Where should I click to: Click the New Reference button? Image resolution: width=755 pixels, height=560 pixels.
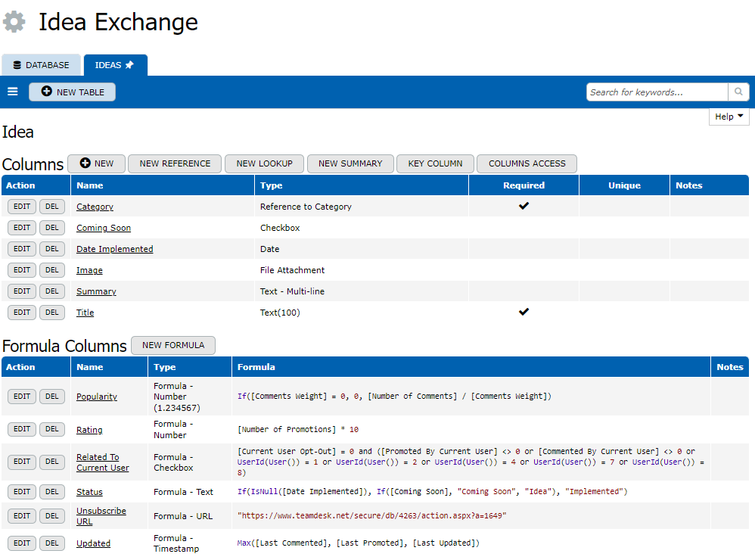tap(175, 163)
